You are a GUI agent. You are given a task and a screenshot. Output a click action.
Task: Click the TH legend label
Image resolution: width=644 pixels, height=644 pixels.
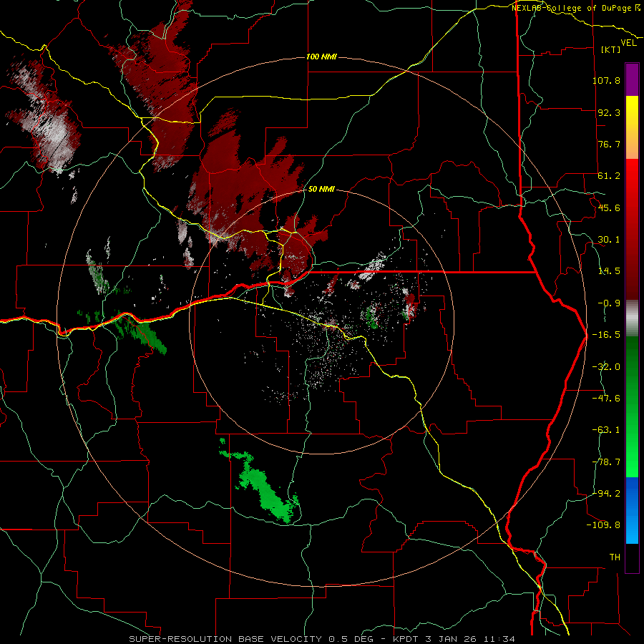[615, 557]
